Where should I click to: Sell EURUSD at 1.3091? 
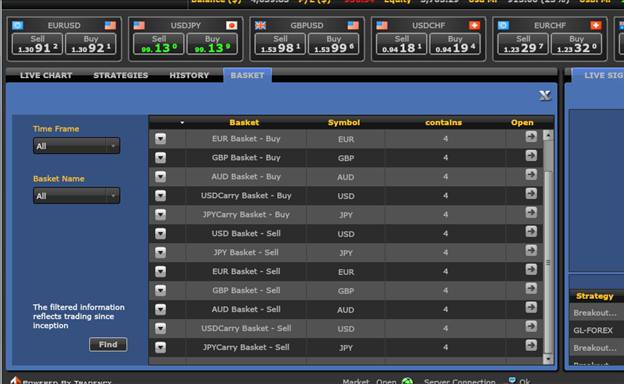tap(37, 44)
